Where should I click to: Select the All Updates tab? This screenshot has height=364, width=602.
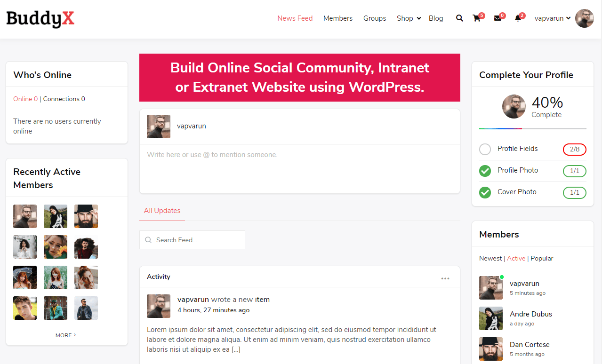click(162, 211)
